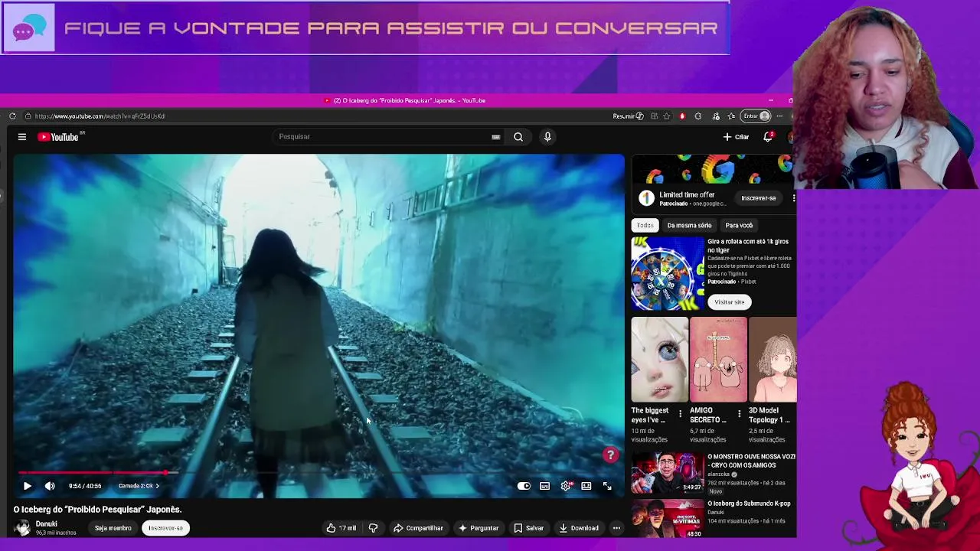This screenshot has width=980, height=551.
Task: Open ad options menu beside Google One ad
Action: 793,198
